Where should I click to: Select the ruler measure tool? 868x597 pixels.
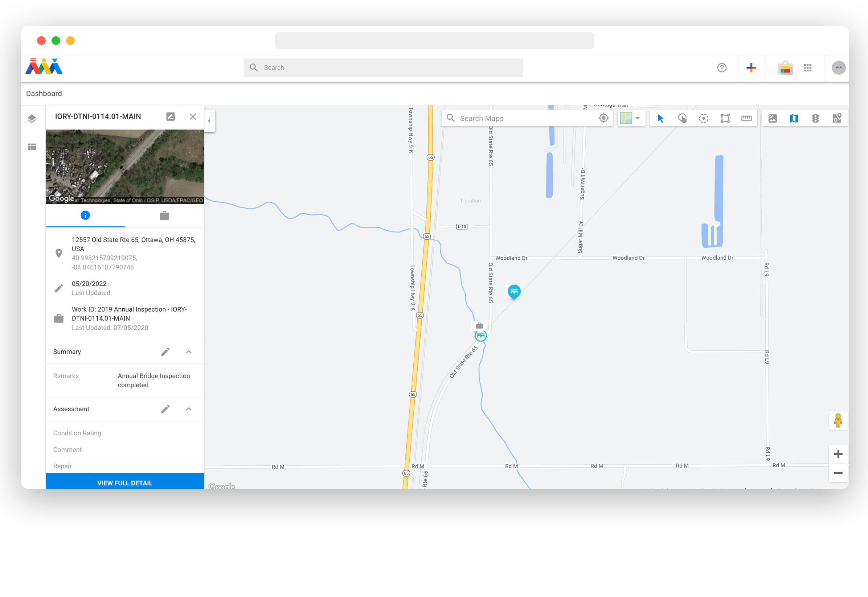click(746, 119)
